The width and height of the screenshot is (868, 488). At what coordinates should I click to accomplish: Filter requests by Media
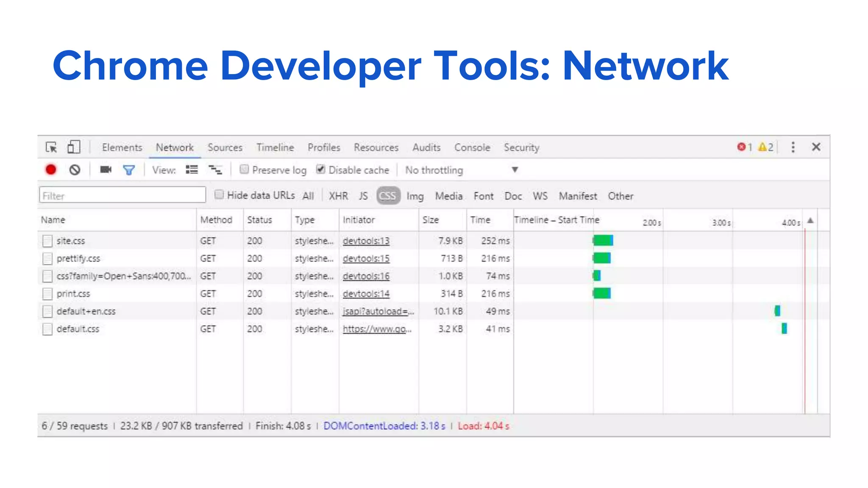coord(449,196)
